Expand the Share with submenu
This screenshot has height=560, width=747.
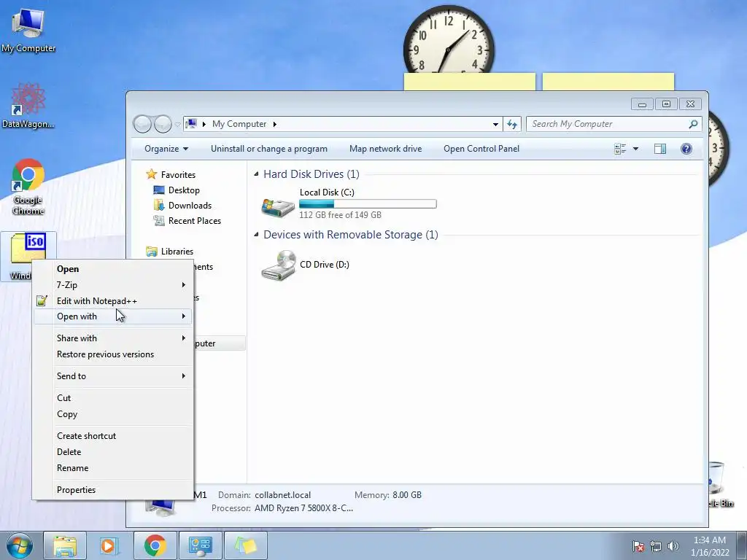113,338
